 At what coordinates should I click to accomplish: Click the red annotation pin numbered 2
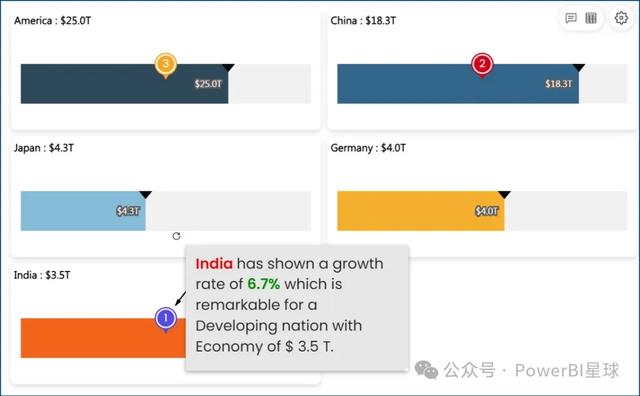(x=482, y=65)
